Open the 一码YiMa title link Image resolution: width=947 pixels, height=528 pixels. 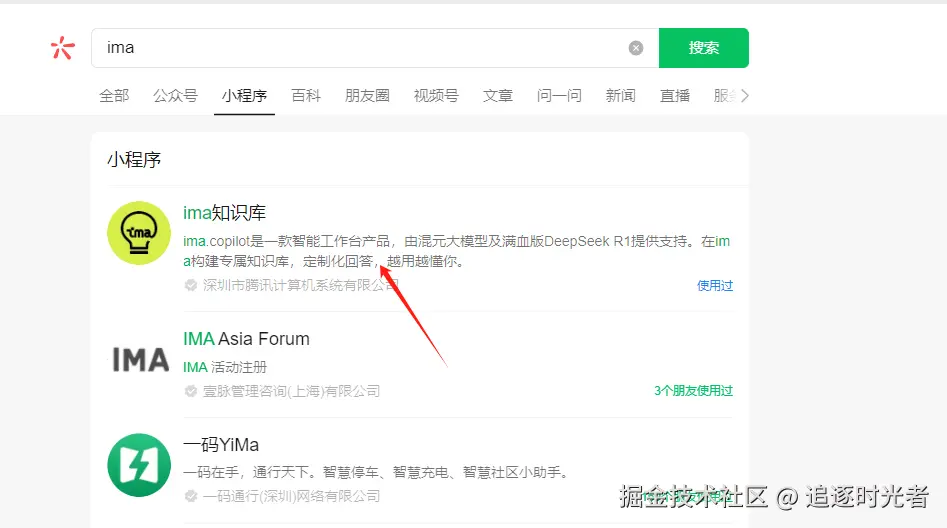coord(221,445)
